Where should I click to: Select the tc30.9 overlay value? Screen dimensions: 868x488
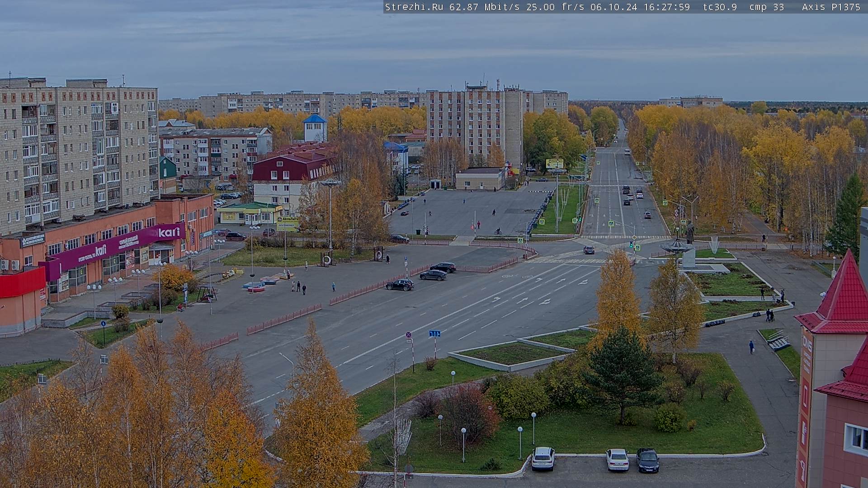(x=720, y=7)
